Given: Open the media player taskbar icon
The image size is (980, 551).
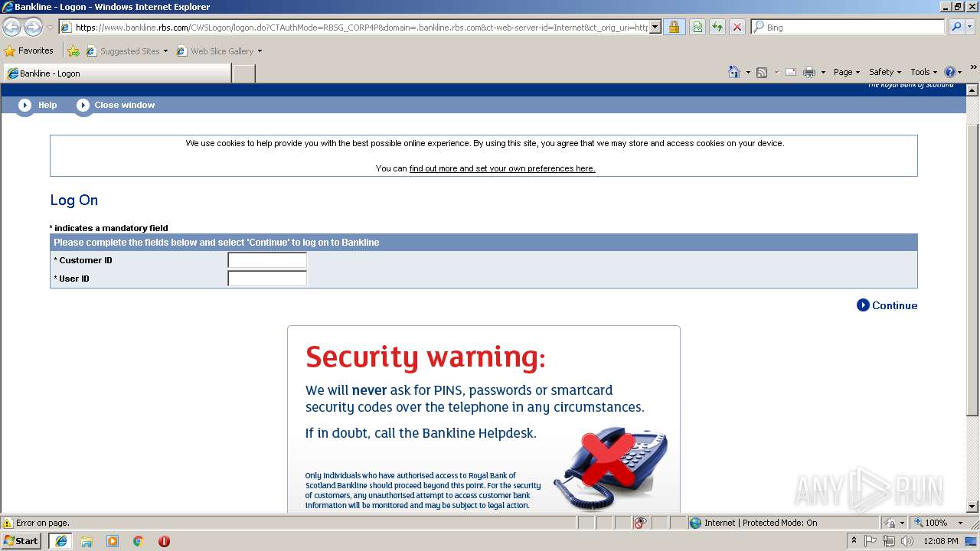Looking at the screenshot, I should [113, 541].
